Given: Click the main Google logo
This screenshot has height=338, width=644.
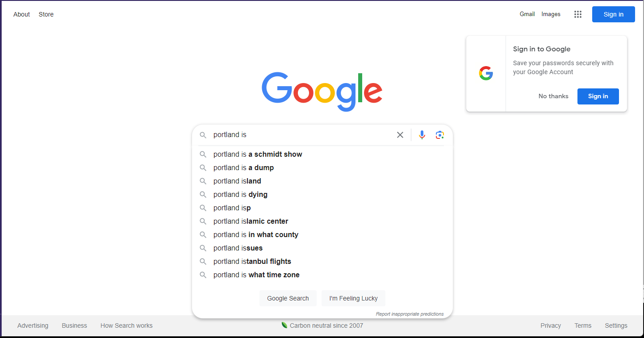Looking at the screenshot, I should click(322, 91).
